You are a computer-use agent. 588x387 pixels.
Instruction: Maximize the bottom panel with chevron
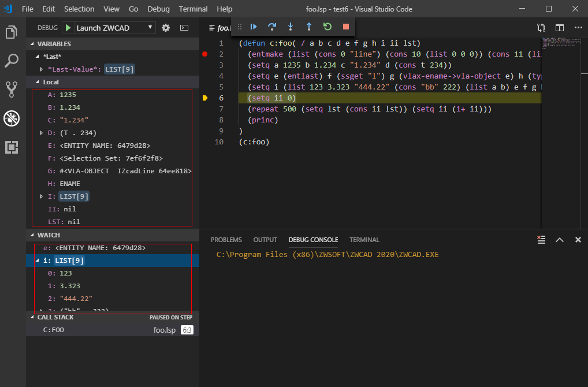pyautogui.click(x=560, y=240)
